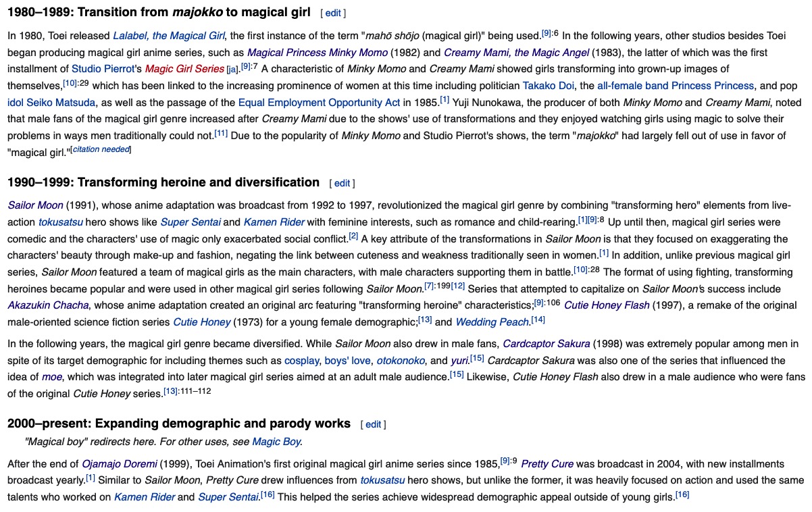Jump to reference [1] after broadcast yearly
812x512 pixels.
(90, 478)
